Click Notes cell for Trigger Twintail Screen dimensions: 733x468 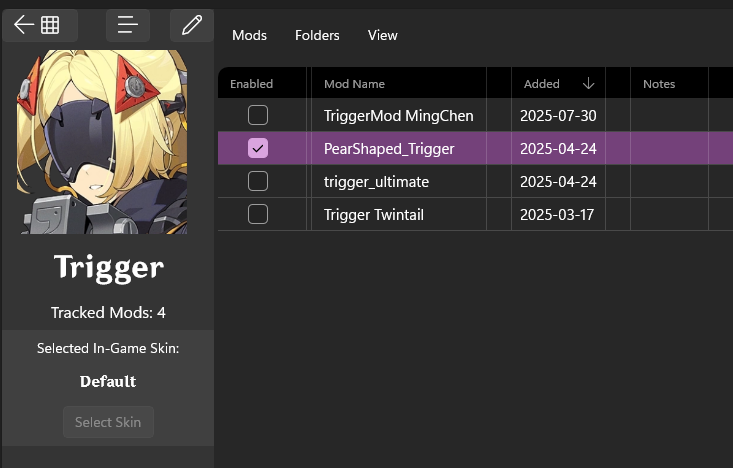click(x=669, y=214)
